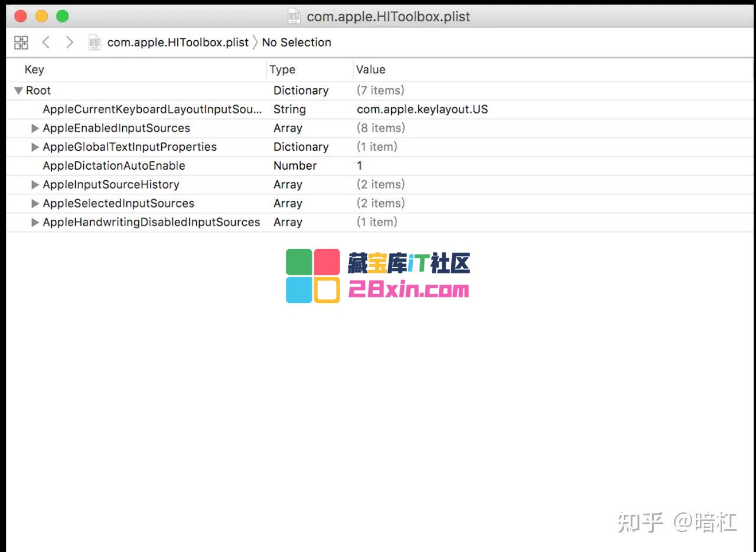Expand the AppleEnabledInputSources array
The width and height of the screenshot is (756, 552).
point(35,128)
